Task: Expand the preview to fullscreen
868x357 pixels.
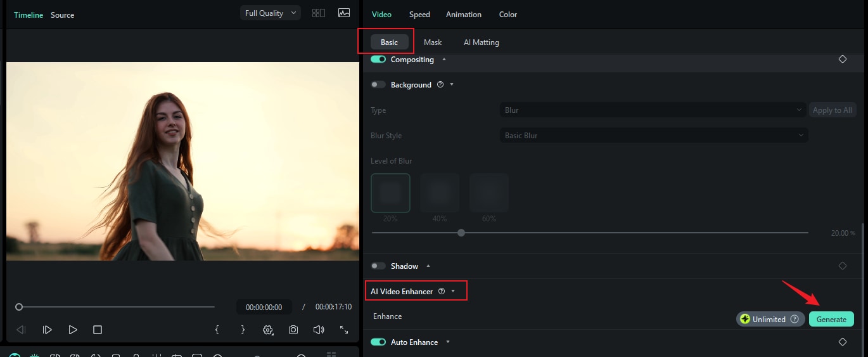Action: click(x=344, y=330)
